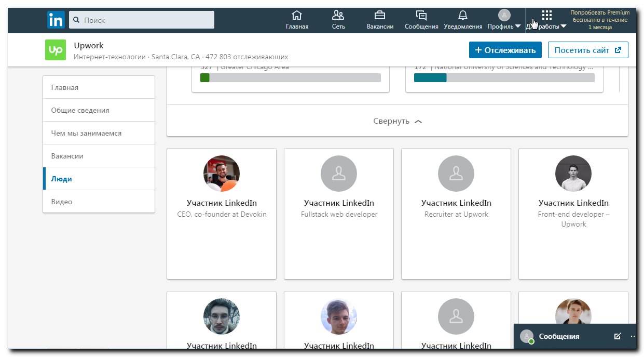Click the Отслеживать follow button
This screenshot has height=357, width=644.
505,50
